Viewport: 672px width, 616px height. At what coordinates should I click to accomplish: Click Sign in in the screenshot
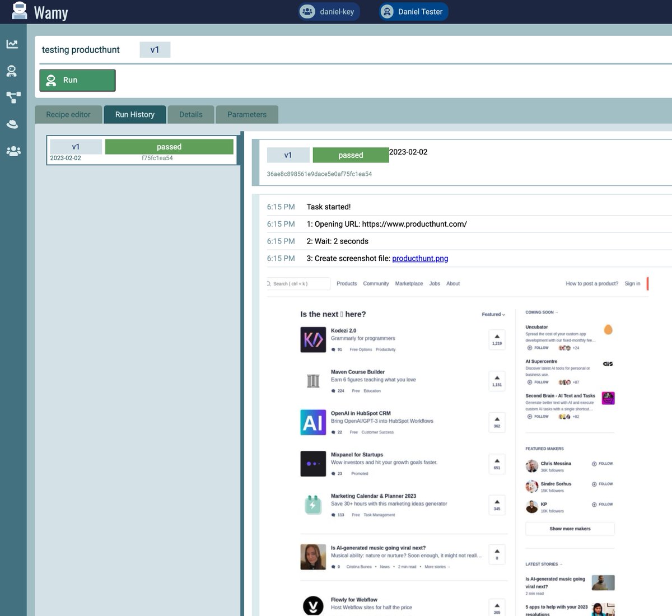click(x=632, y=283)
